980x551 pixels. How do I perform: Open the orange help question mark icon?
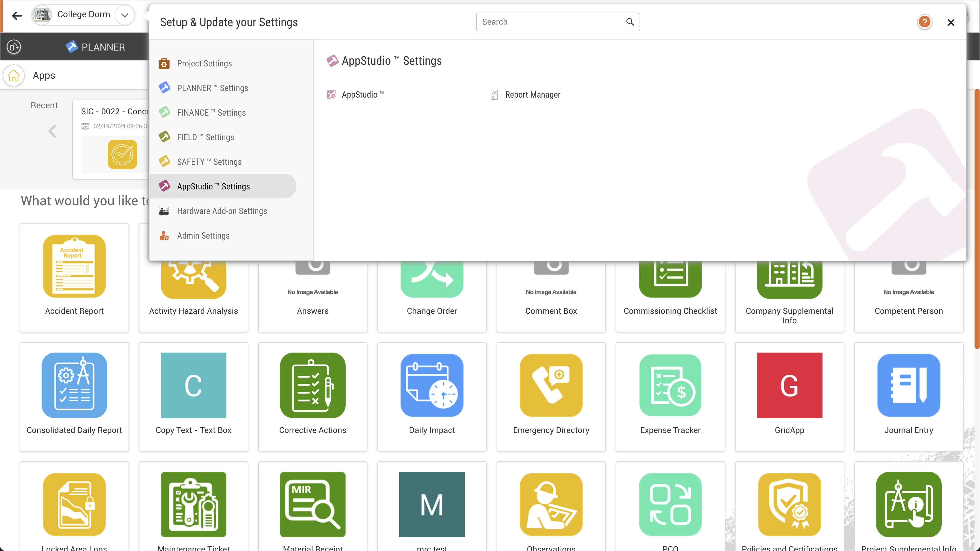(924, 22)
